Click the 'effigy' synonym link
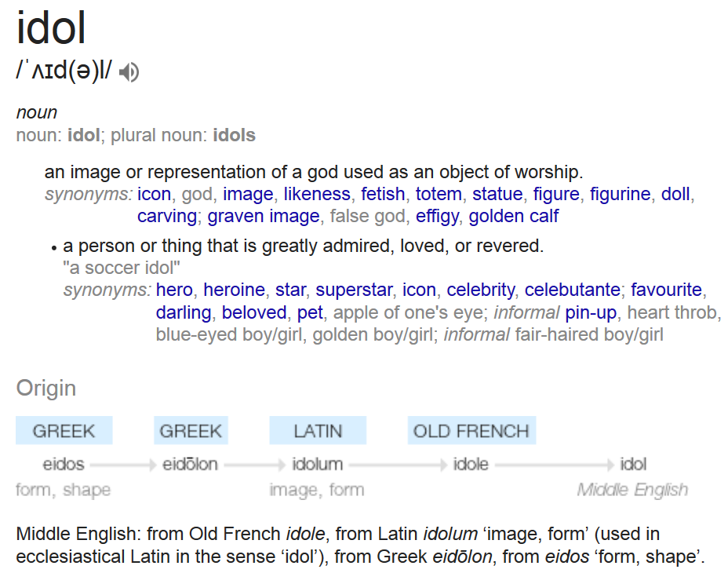The image size is (728, 573). [437, 217]
